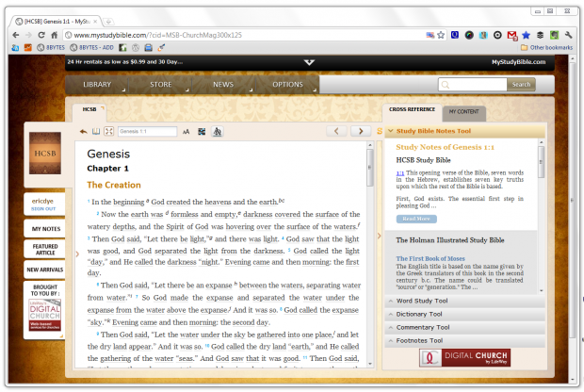Open the STORE menu
The width and height of the screenshot is (584, 392).
pyautogui.click(x=160, y=85)
